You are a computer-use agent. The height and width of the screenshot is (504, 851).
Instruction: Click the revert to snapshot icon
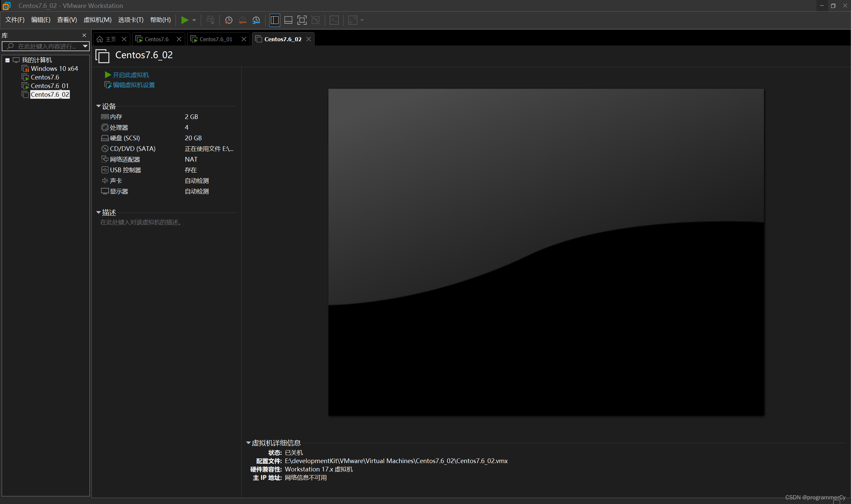(242, 20)
